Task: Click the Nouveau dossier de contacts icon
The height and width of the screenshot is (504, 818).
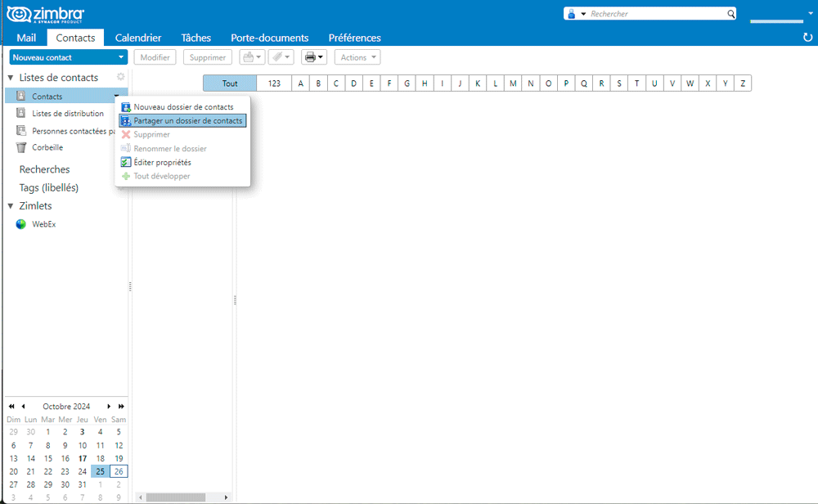Action: click(x=126, y=107)
